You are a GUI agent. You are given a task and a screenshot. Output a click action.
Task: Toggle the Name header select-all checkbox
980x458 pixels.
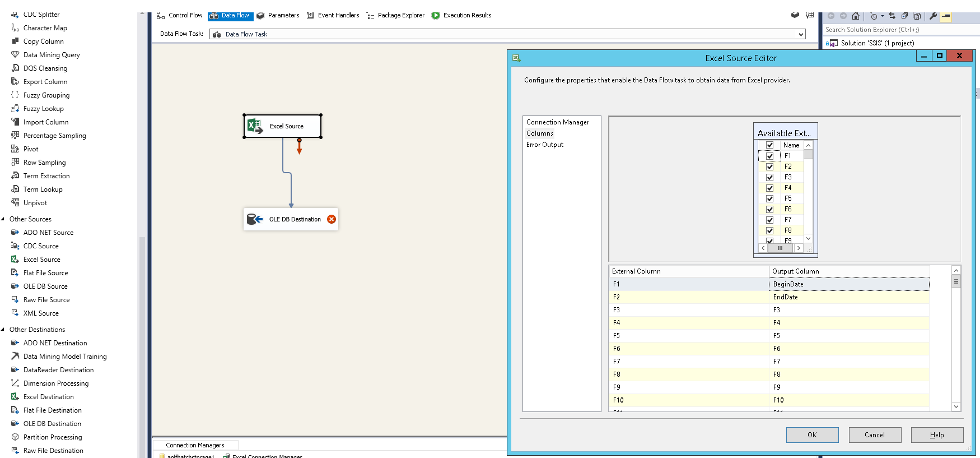[x=769, y=145]
